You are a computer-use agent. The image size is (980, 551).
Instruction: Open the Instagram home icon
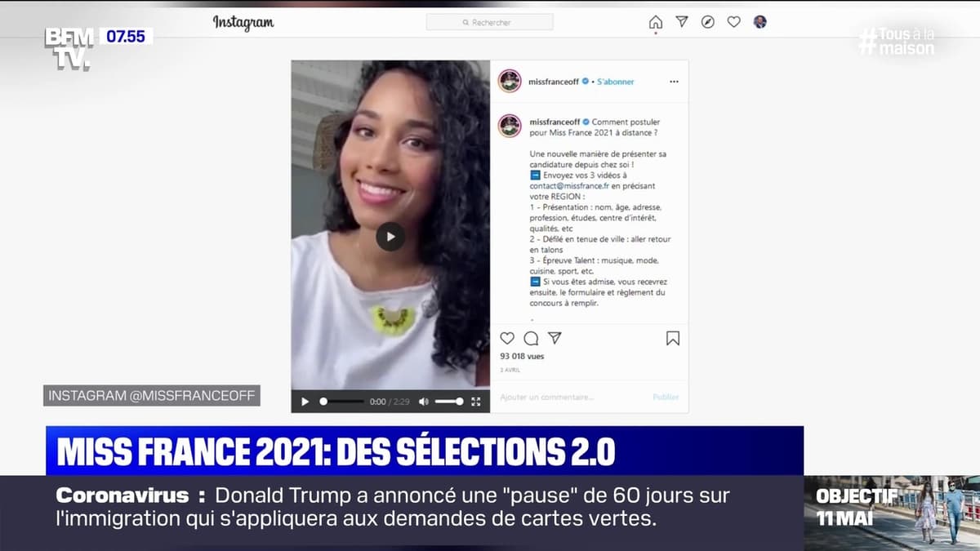655,22
